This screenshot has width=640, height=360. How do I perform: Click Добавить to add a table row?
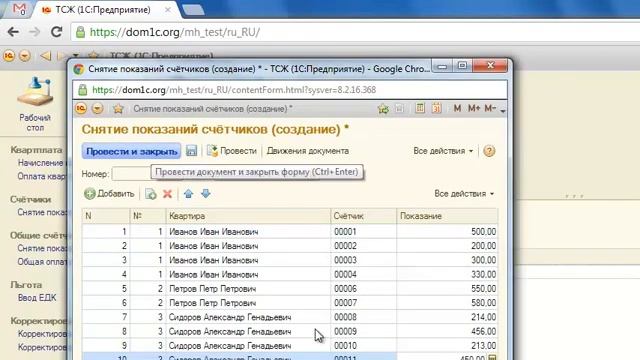tap(109, 193)
